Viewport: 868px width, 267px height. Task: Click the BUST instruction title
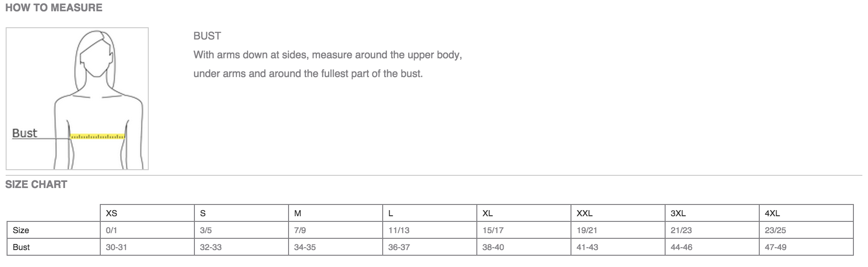[x=207, y=36]
